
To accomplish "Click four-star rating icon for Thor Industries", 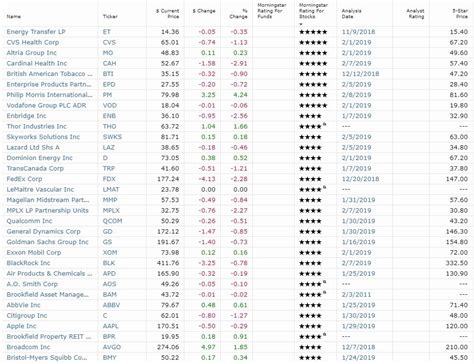I will tap(313, 126).
